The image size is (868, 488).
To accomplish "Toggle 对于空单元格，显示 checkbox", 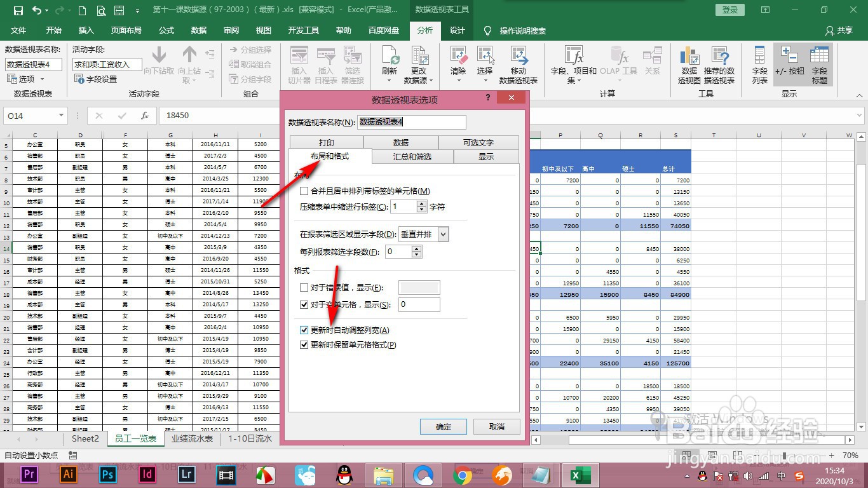I will 304,305.
